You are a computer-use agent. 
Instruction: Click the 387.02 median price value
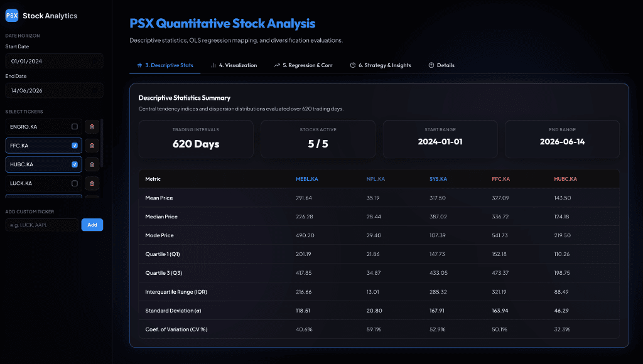438,217
